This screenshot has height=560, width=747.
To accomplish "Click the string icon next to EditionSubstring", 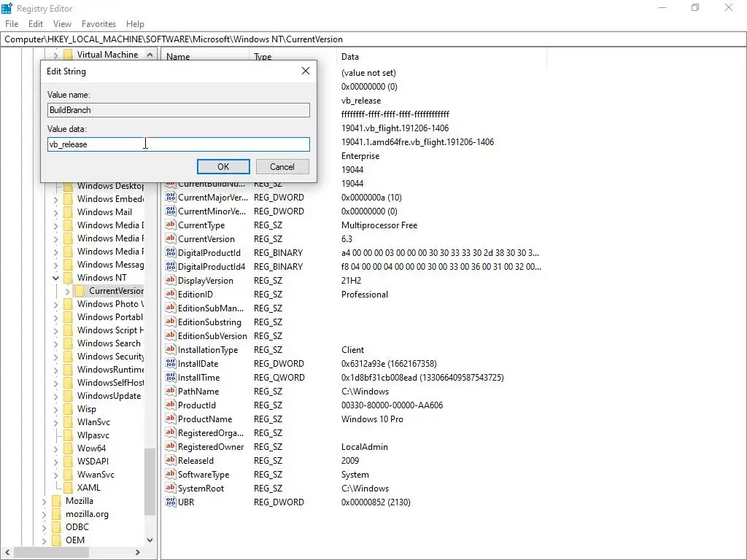I will coord(171,322).
